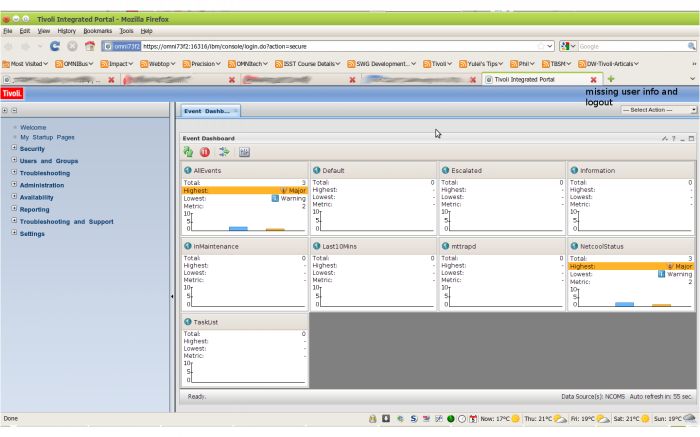This screenshot has height=437, width=700.
Task: Click the Event Dashboard portlet edit icon
Action: pyautogui.click(x=665, y=139)
